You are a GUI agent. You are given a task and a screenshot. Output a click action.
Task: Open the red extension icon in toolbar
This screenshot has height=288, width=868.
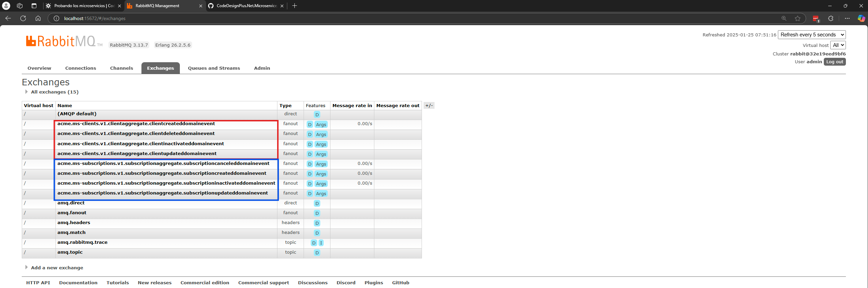point(816,19)
